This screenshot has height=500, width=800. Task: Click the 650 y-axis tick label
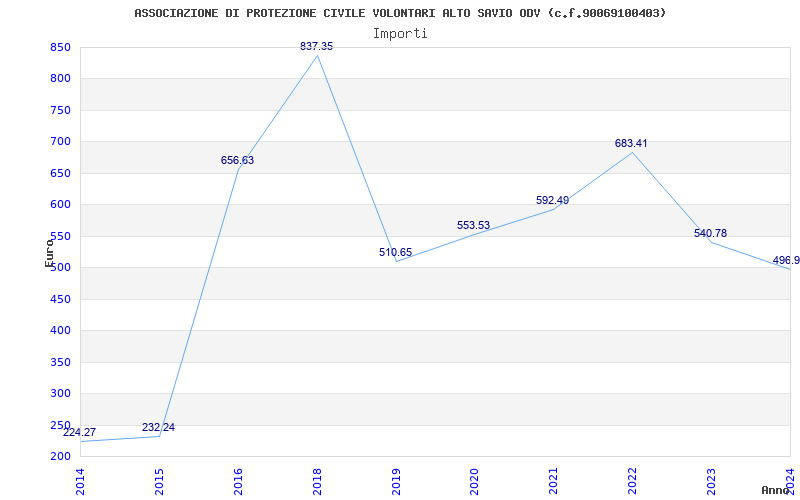(x=60, y=173)
